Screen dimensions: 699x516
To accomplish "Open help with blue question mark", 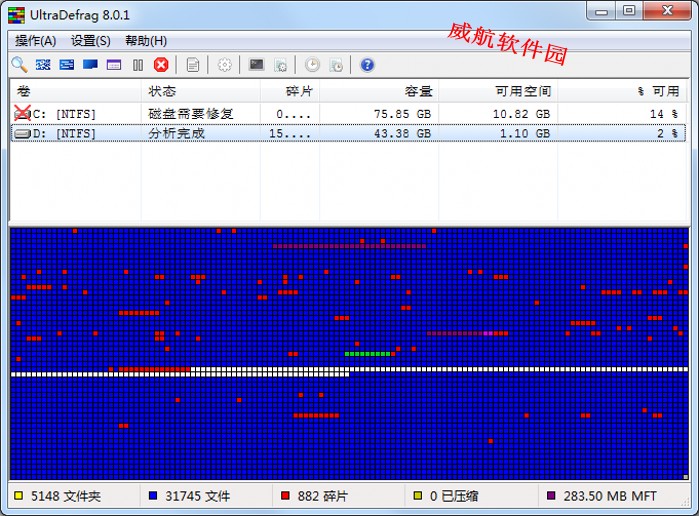I will click(367, 65).
